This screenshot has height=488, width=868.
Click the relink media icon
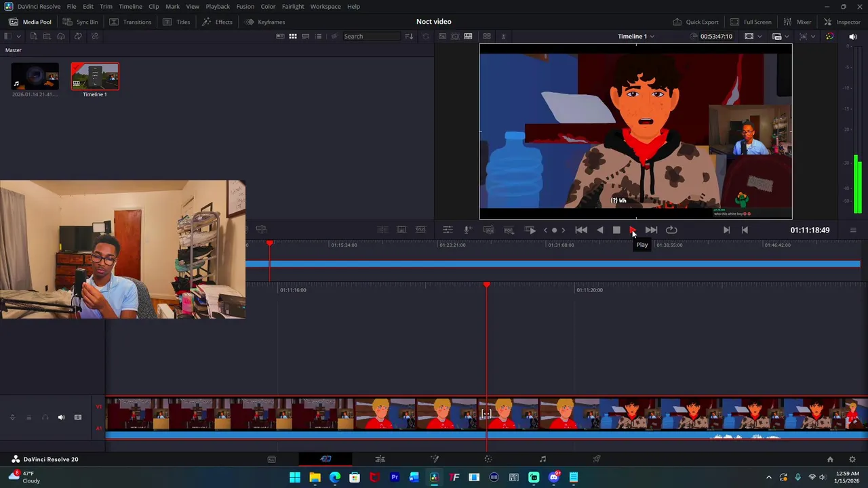coord(94,36)
